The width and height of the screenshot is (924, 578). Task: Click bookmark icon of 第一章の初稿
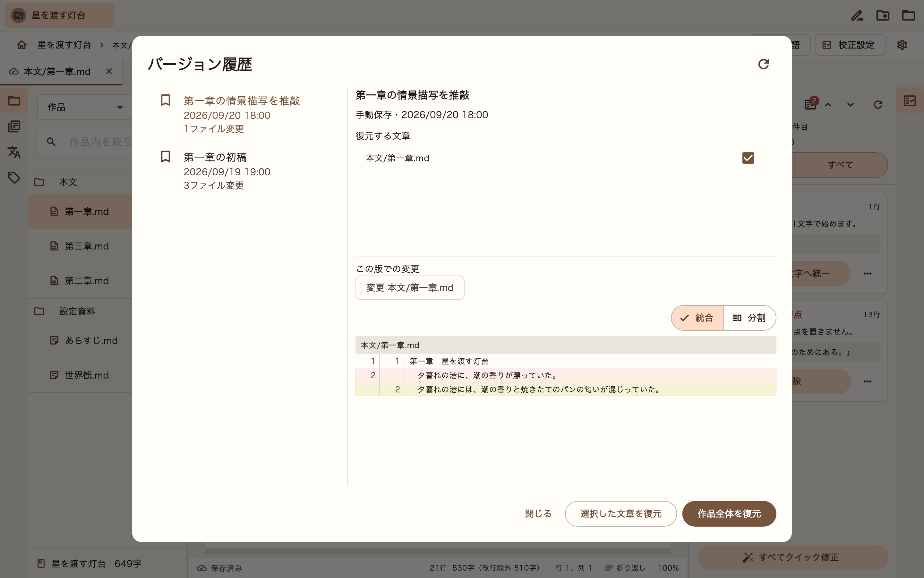[165, 157]
